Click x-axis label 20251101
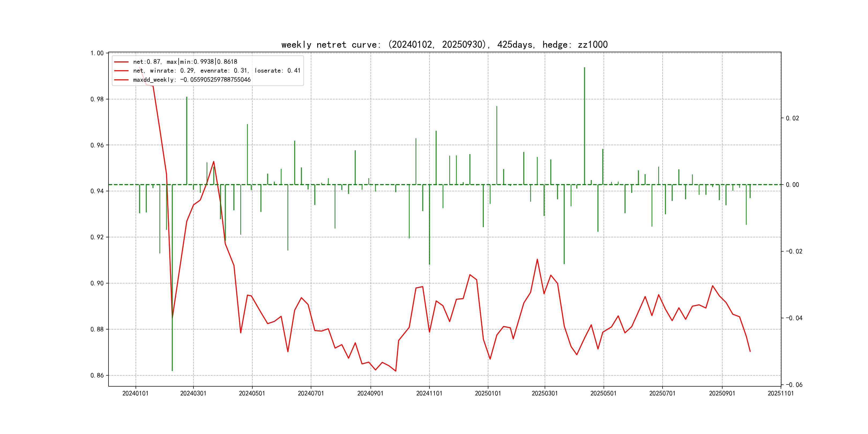This screenshot has height=434, width=868. tap(780, 394)
